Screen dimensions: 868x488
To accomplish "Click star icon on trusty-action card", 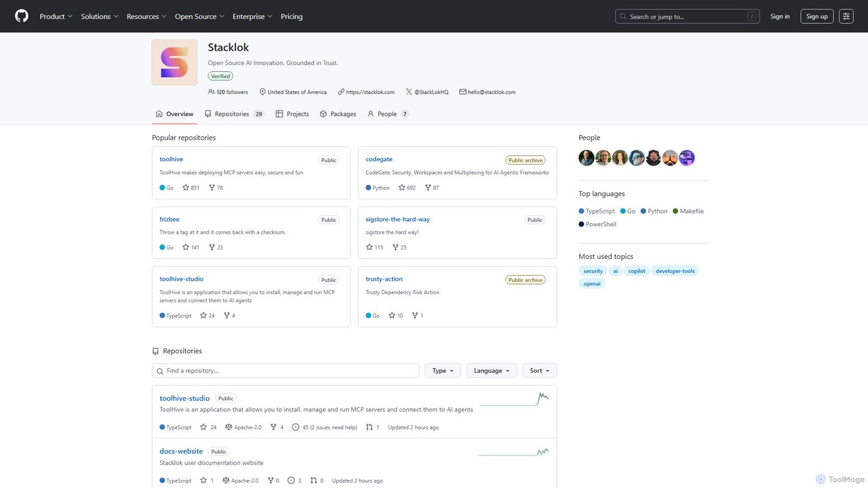I will pyautogui.click(x=392, y=316).
